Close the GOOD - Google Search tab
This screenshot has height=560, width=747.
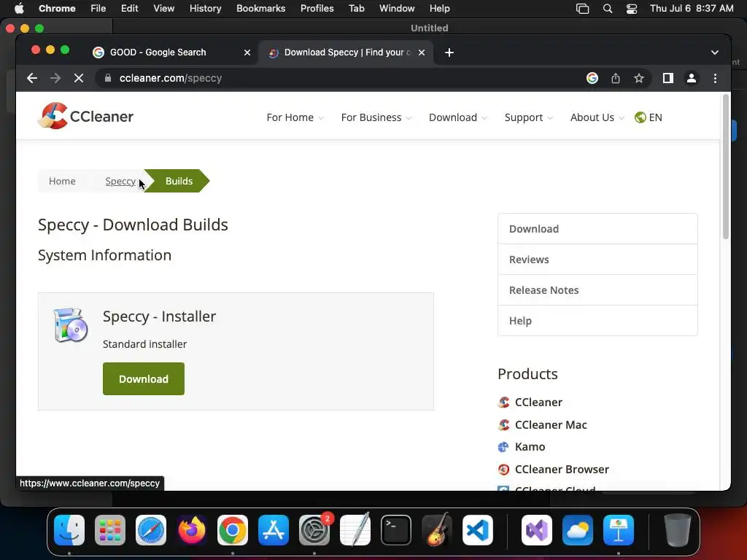[x=247, y=52]
